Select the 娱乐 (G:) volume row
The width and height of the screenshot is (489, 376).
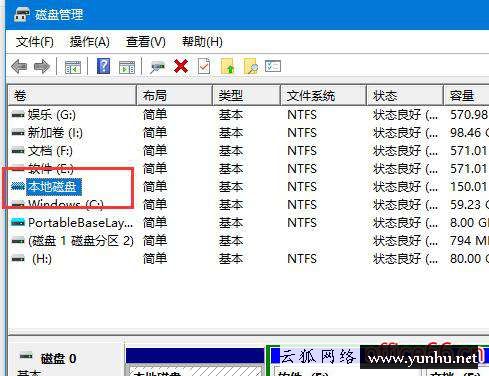(248, 115)
